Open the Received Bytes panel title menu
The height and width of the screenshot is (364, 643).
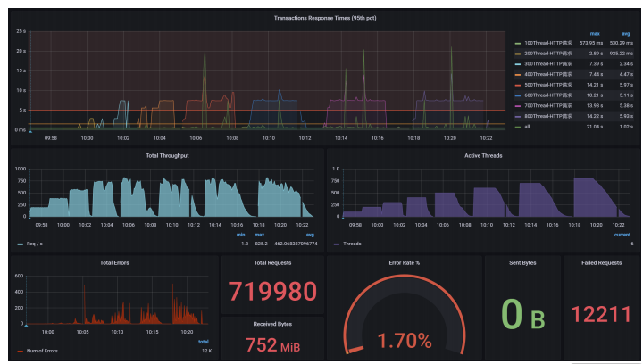[x=272, y=324]
